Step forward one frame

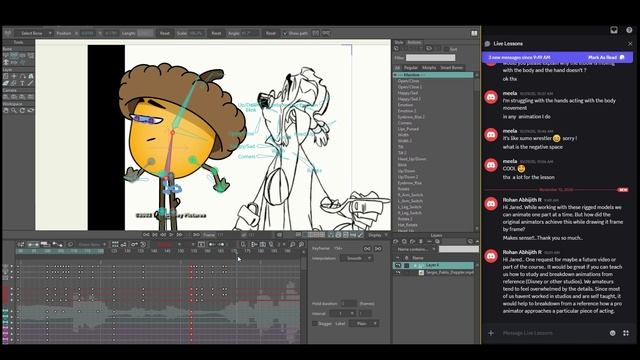pyautogui.click(x=180, y=235)
